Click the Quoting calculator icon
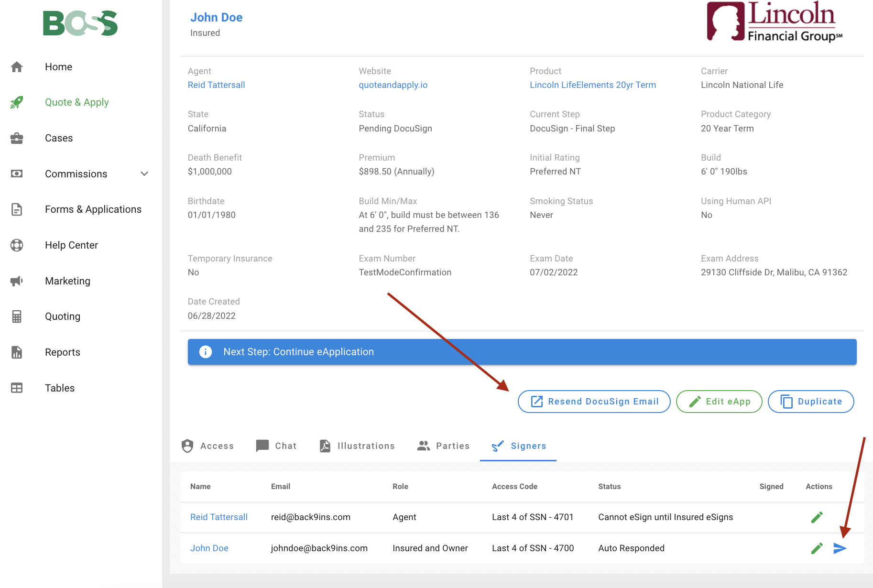Image resolution: width=873 pixels, height=588 pixels. pyautogui.click(x=17, y=316)
